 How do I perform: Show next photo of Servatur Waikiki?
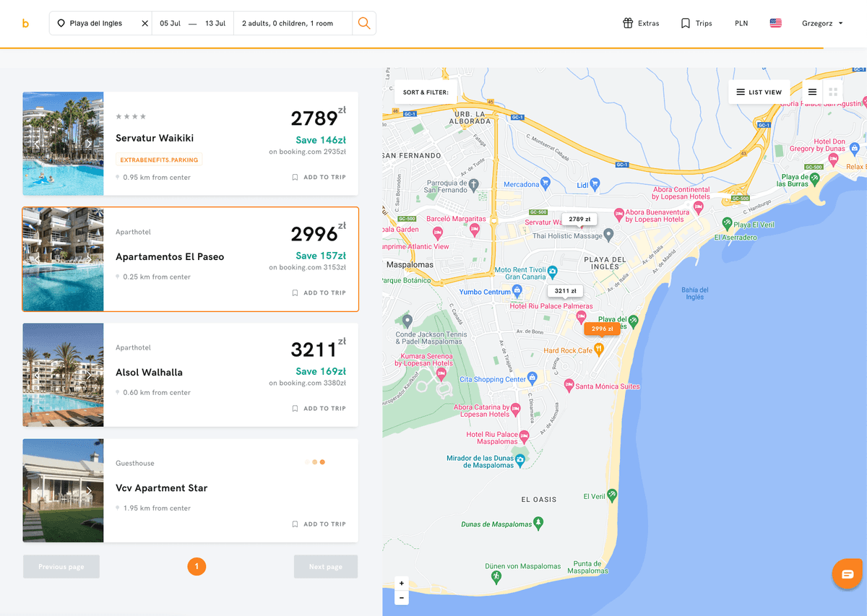89,144
